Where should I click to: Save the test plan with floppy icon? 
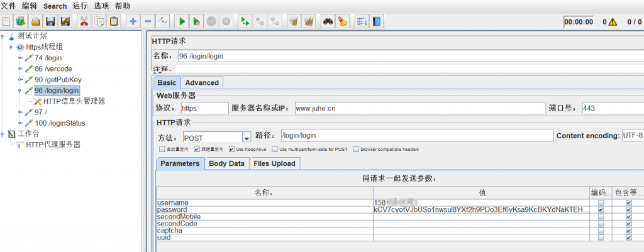coord(50,21)
